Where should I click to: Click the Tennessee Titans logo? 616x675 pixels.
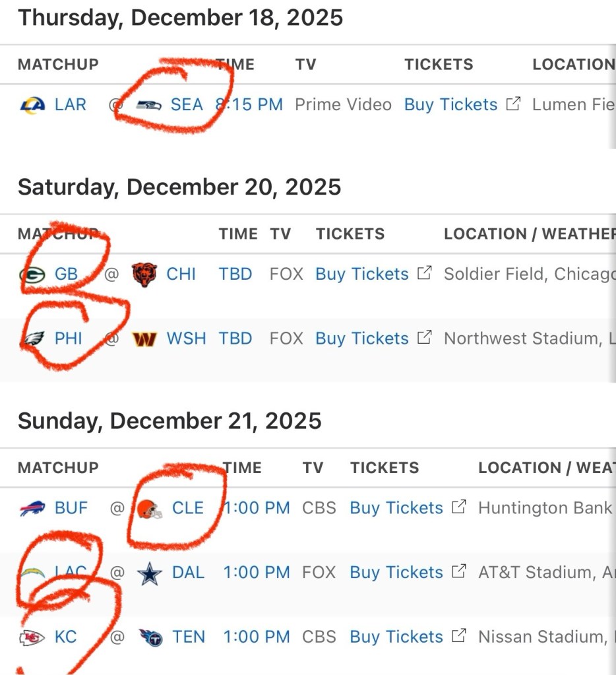pyautogui.click(x=150, y=637)
